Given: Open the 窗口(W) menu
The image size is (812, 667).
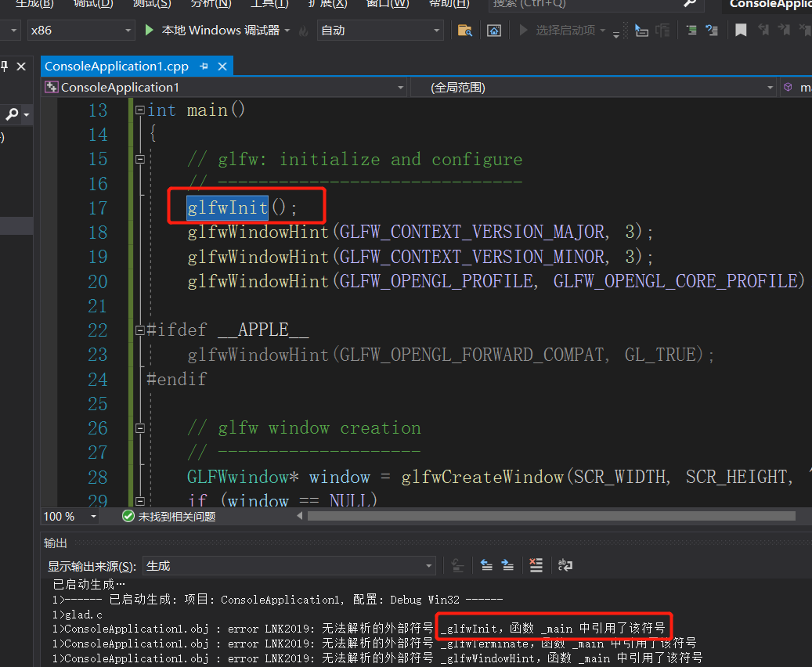Looking at the screenshot, I should [x=388, y=4].
